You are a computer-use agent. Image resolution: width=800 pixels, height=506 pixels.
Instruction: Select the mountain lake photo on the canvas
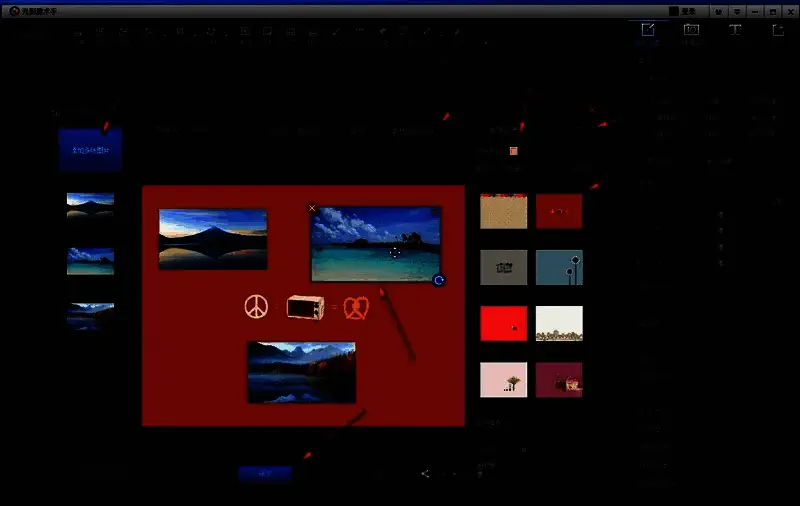pos(301,372)
